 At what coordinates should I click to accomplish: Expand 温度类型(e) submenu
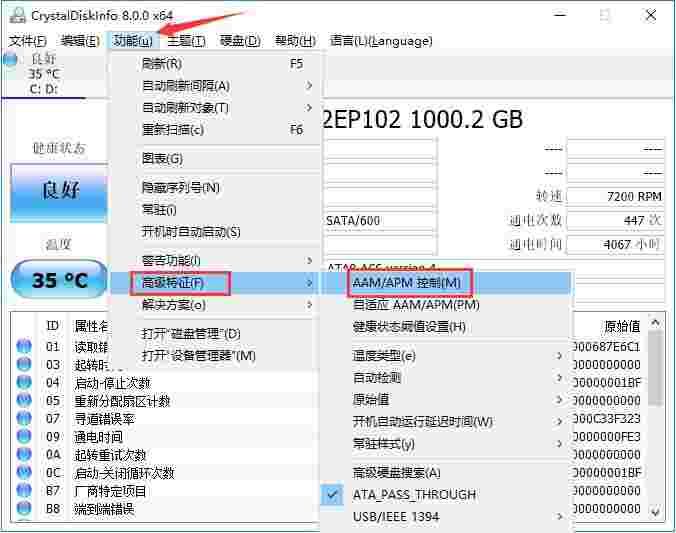point(445,355)
